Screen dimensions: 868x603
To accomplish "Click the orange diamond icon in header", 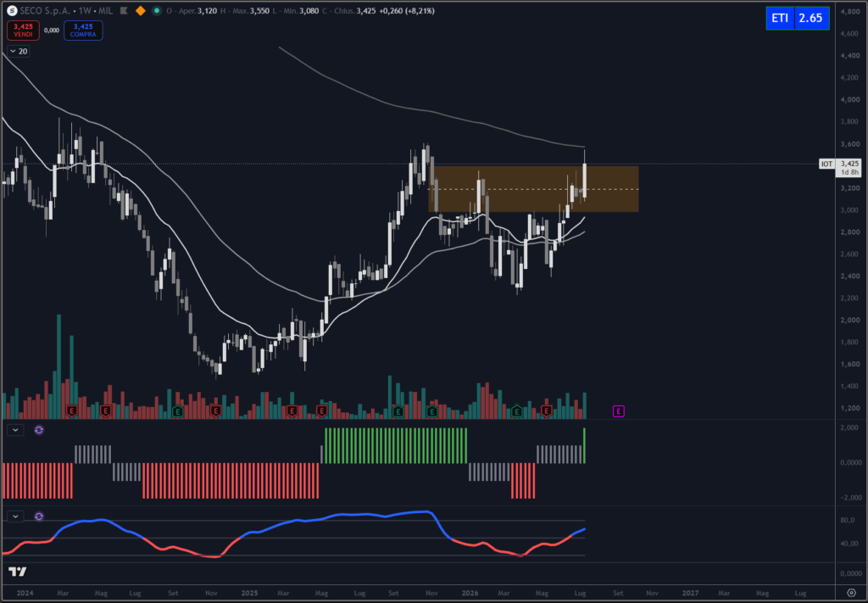I will pyautogui.click(x=141, y=10).
